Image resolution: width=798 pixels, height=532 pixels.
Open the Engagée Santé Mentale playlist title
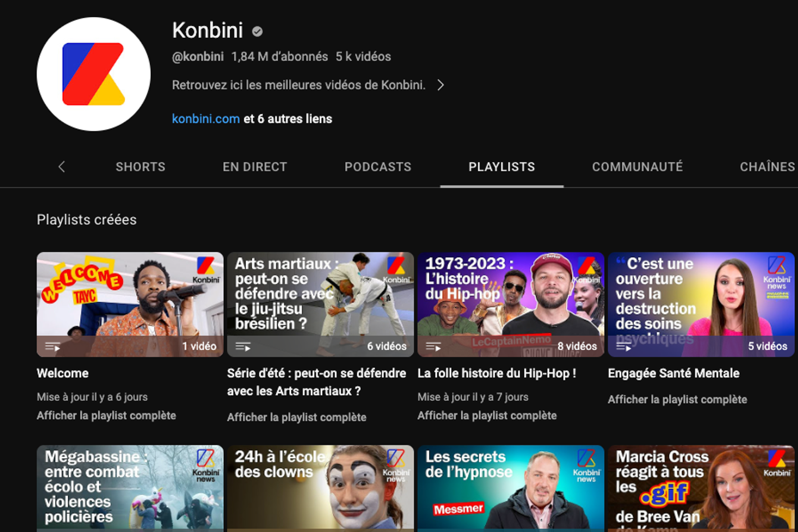tap(673, 374)
